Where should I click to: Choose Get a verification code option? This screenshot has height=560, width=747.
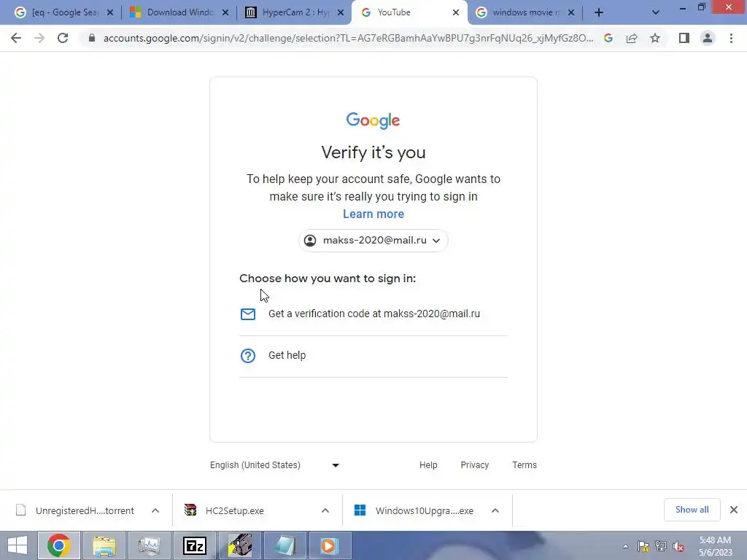373,314
